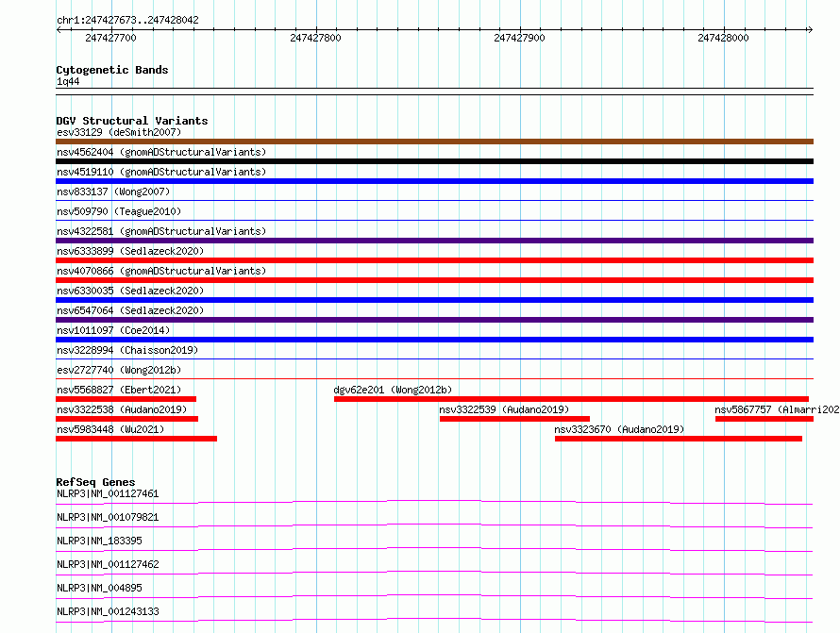Open the nsv3228994 (Chaisson2019) variant label
The height and width of the screenshot is (633, 840).
127,351
